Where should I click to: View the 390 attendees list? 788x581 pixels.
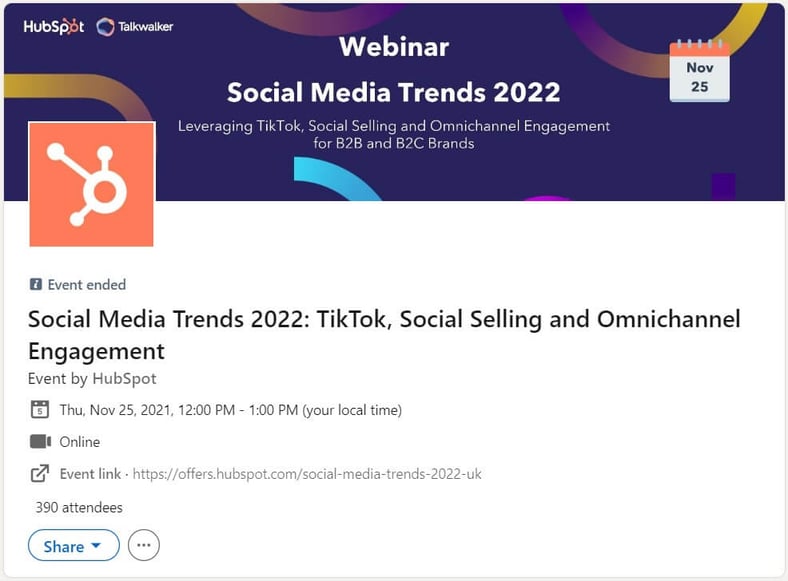pos(79,508)
